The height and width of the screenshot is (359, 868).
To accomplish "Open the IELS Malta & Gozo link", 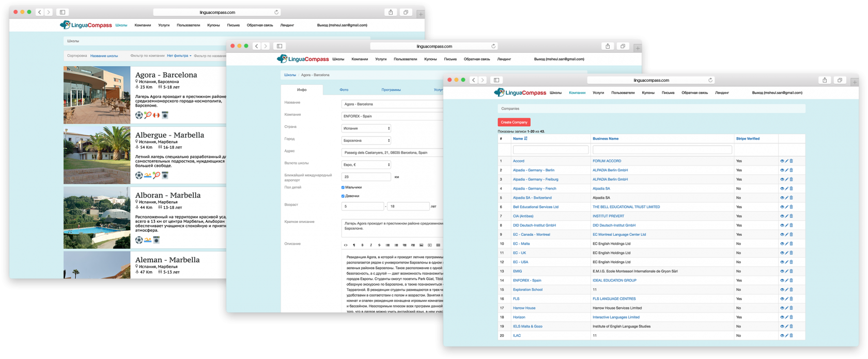I will (528, 326).
